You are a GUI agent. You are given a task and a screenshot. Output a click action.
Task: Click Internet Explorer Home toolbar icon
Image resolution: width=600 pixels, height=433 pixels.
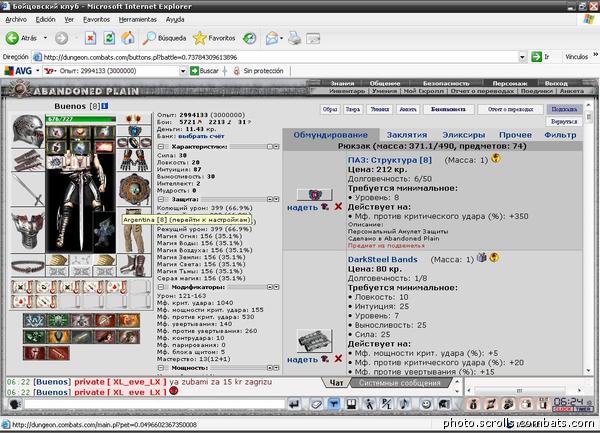point(128,38)
